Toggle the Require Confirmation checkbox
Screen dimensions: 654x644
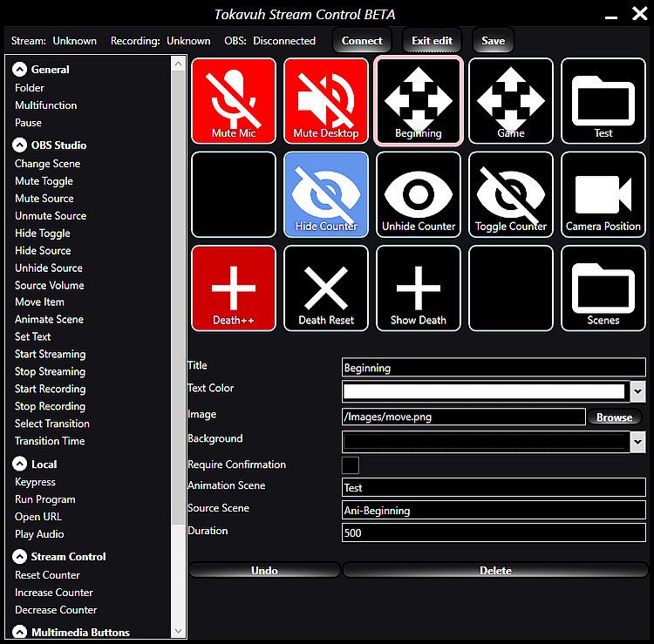pos(351,465)
